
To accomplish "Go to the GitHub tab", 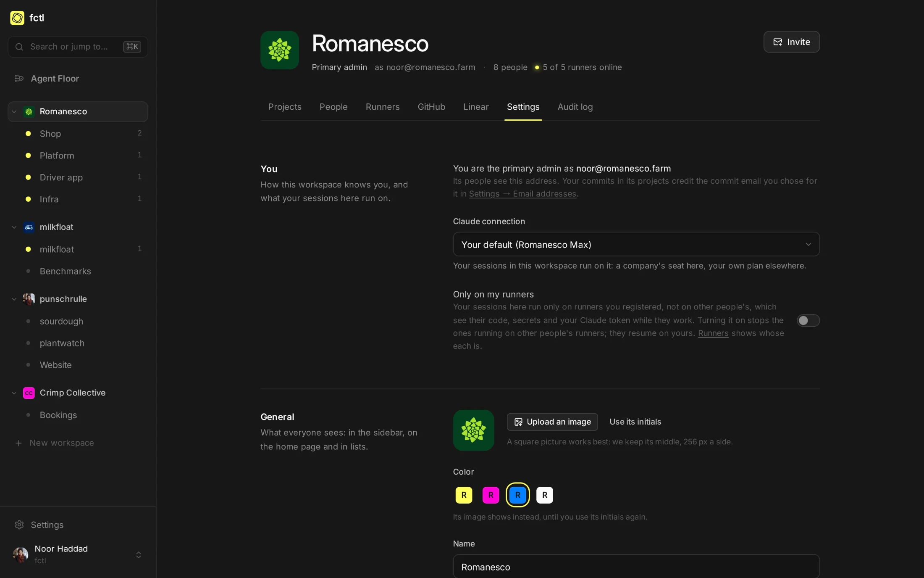I will [x=431, y=107].
